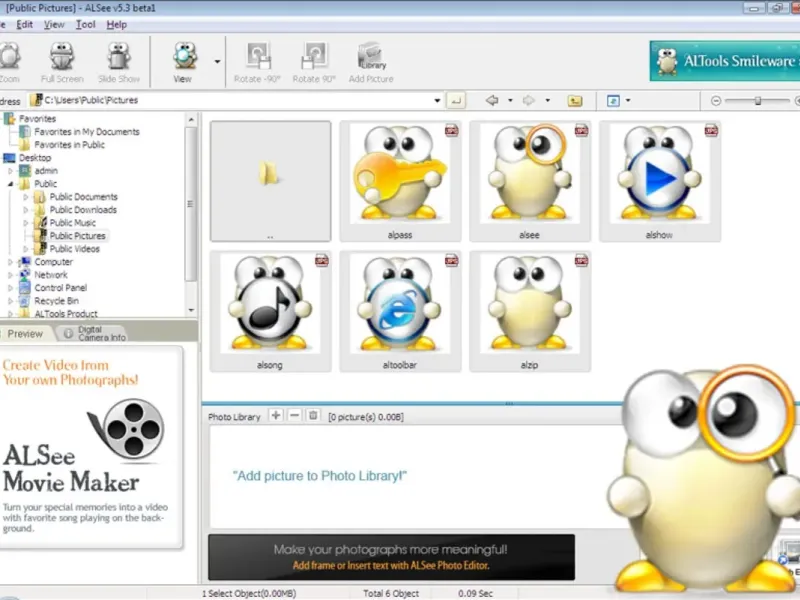Select Favorites in folder tree

click(x=37, y=118)
